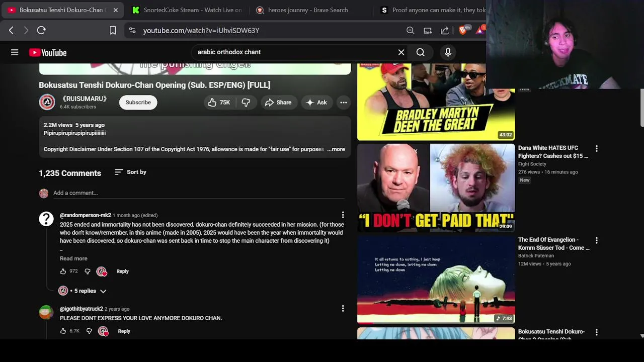Open options for randomperson-mk2 comment
Screen dimensions: 644x362
click(343, 215)
